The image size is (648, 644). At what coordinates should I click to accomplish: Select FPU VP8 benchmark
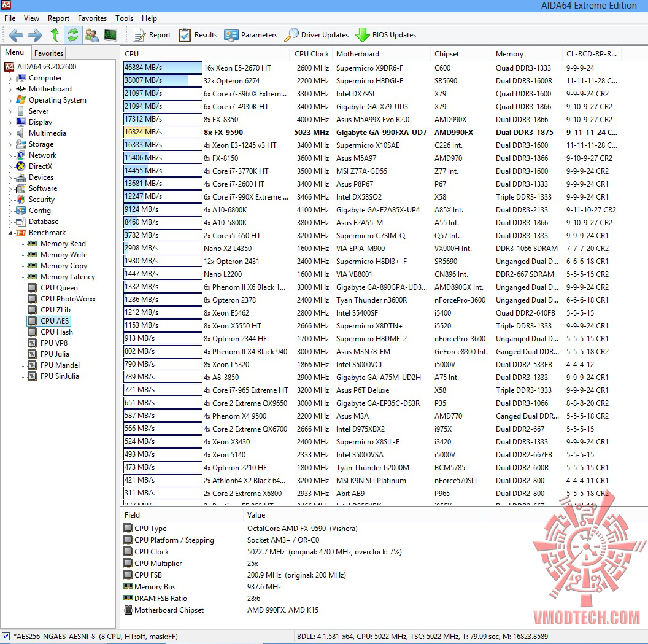coord(47,343)
